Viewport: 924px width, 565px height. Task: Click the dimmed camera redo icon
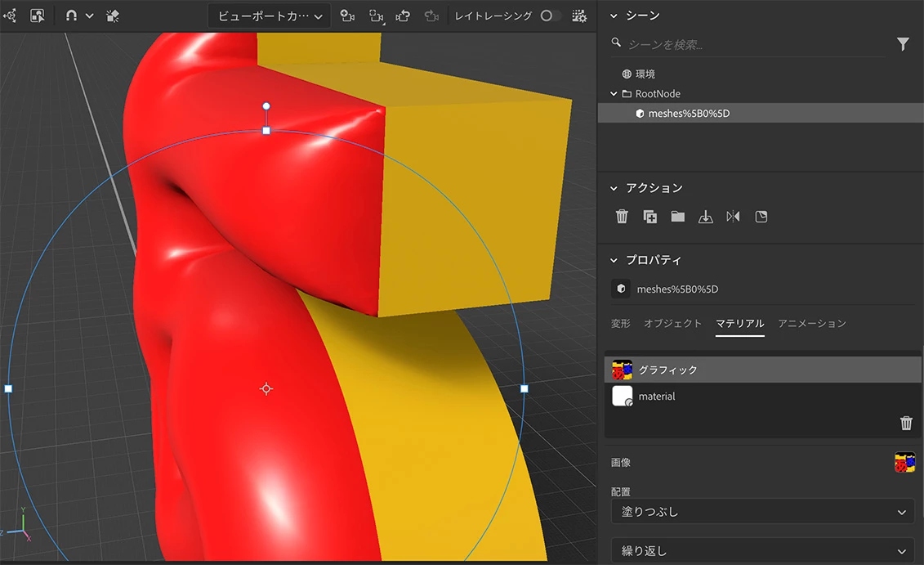tap(431, 16)
